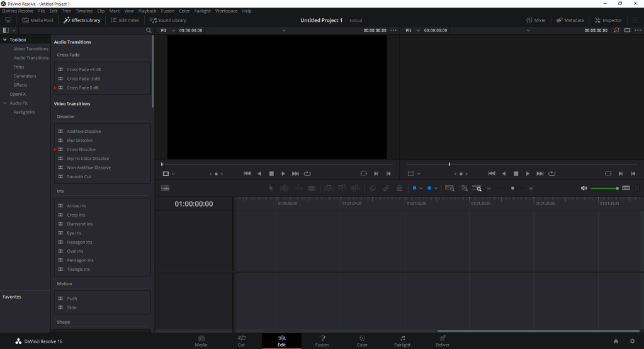Toggle loop playback in source viewer
Viewport: 644px width, 349px height.
tap(308, 174)
